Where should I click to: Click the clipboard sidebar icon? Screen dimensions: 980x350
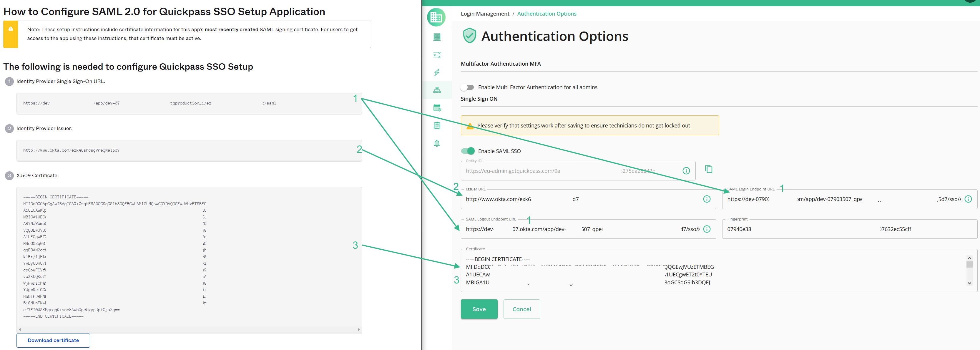tap(437, 125)
